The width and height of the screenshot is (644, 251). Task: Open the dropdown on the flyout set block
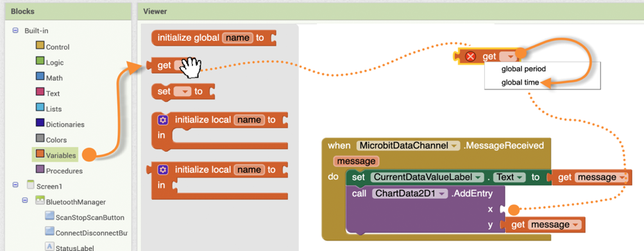pyautogui.click(x=182, y=91)
